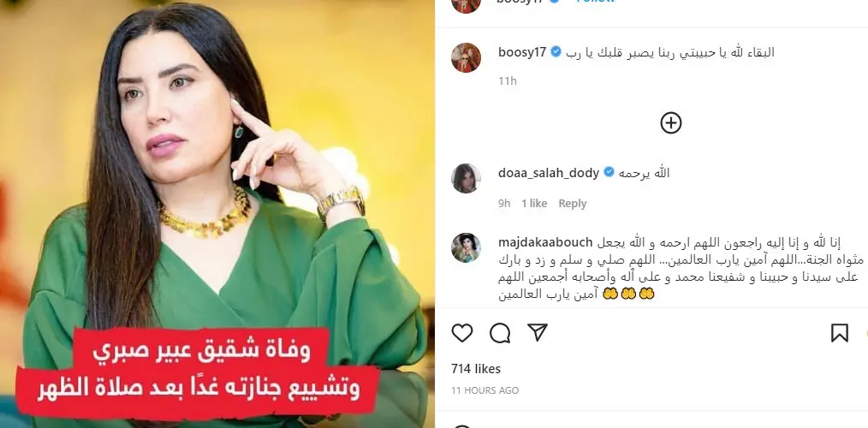
Task: Save post using the bookmark icon
Action: pos(839,333)
